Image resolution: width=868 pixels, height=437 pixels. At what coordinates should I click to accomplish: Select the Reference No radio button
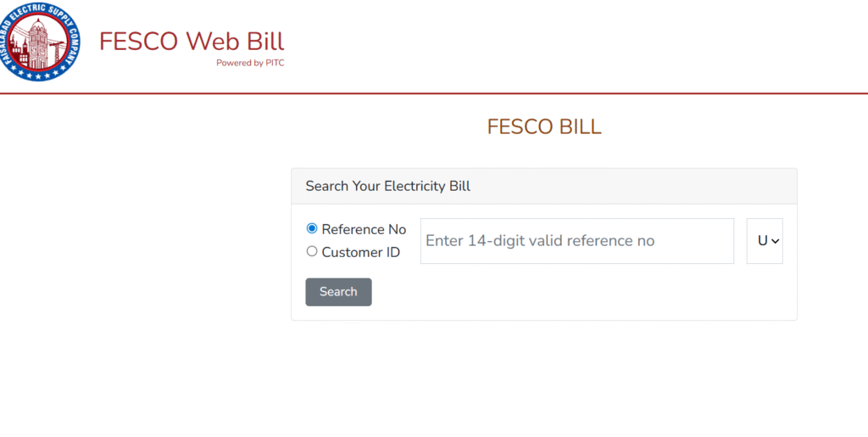point(312,228)
